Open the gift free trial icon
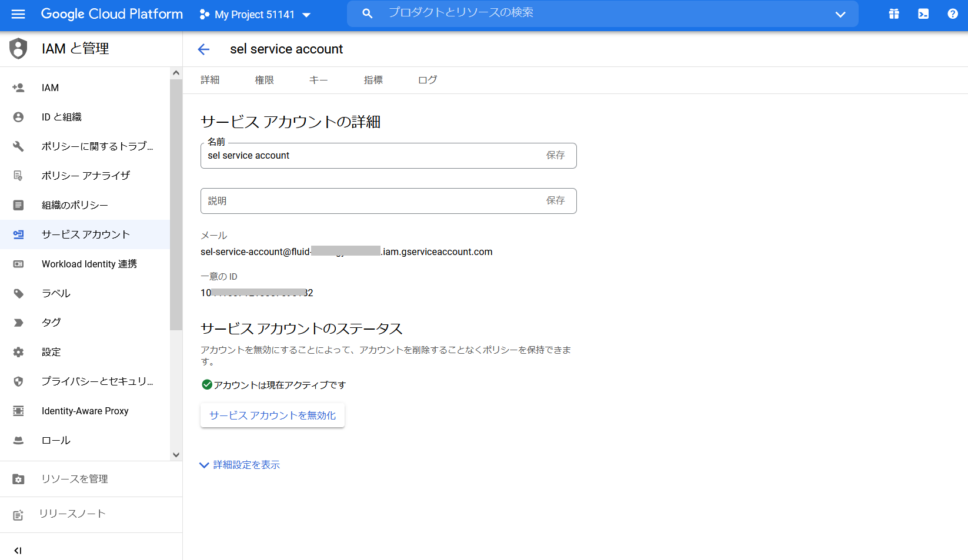 (894, 14)
